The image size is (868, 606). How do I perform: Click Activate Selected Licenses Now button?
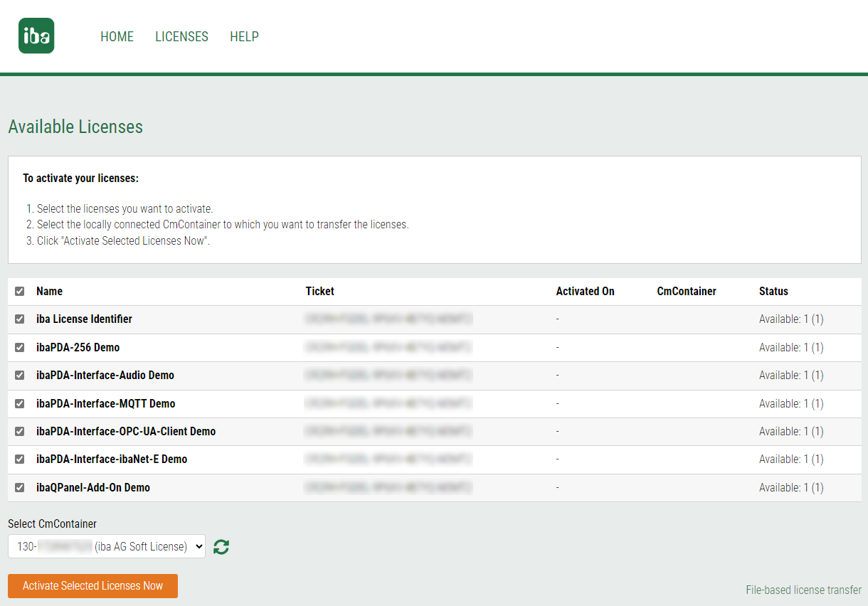point(92,586)
